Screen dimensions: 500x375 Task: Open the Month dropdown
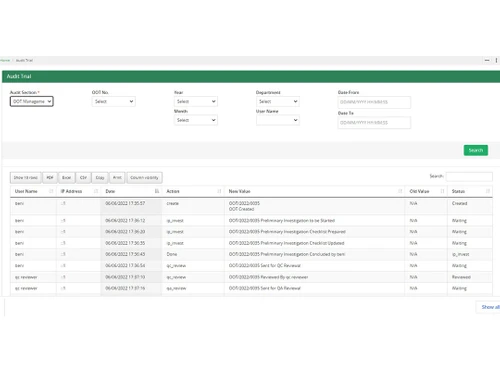(196, 120)
